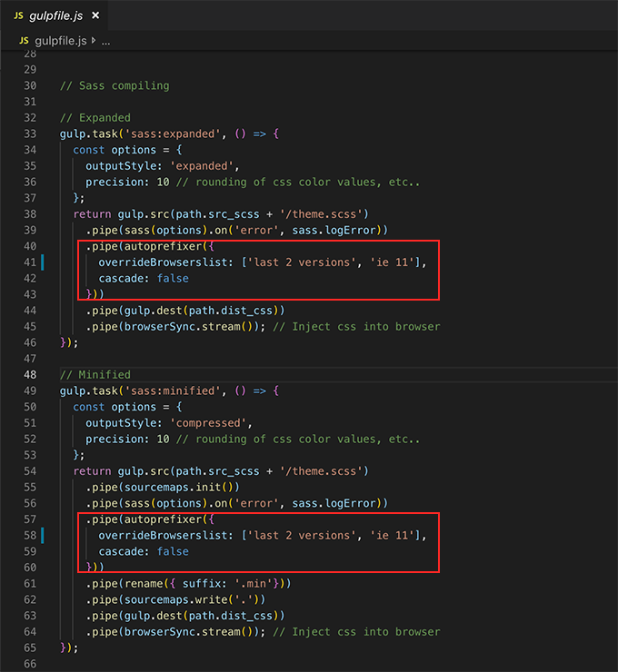Expand the breadcrumb chevron arrow
The width and height of the screenshot is (618, 672).
pyautogui.click(x=94, y=41)
